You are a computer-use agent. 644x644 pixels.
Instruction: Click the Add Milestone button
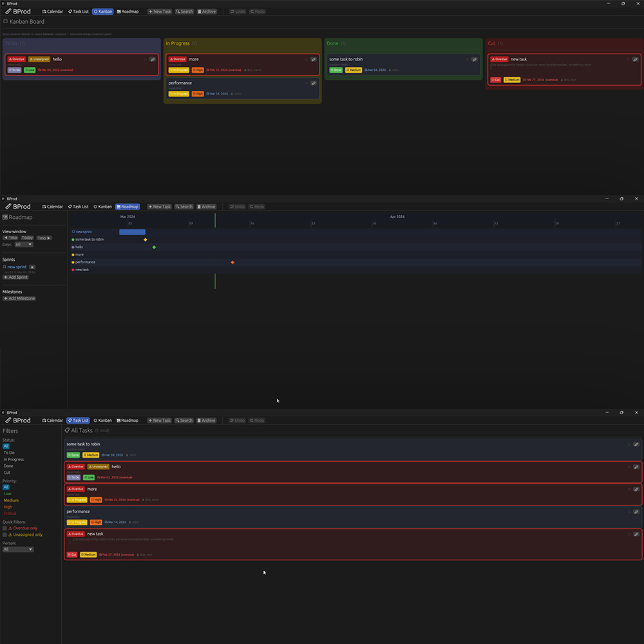tap(18, 298)
